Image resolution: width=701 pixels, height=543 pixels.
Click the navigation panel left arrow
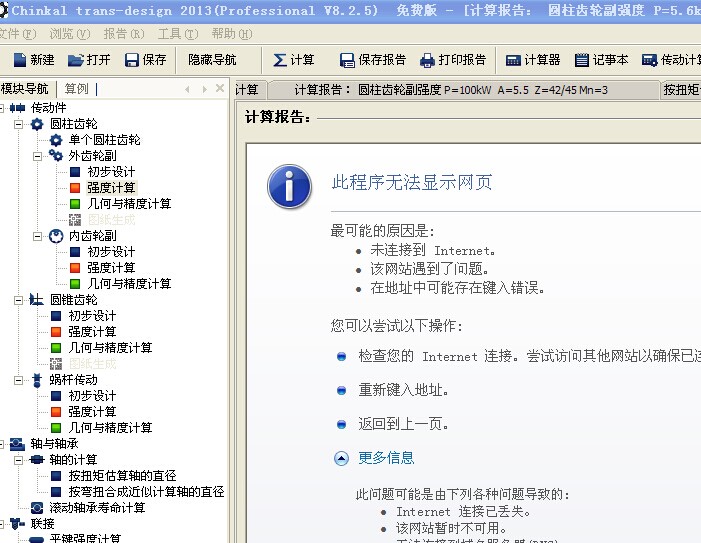187,89
